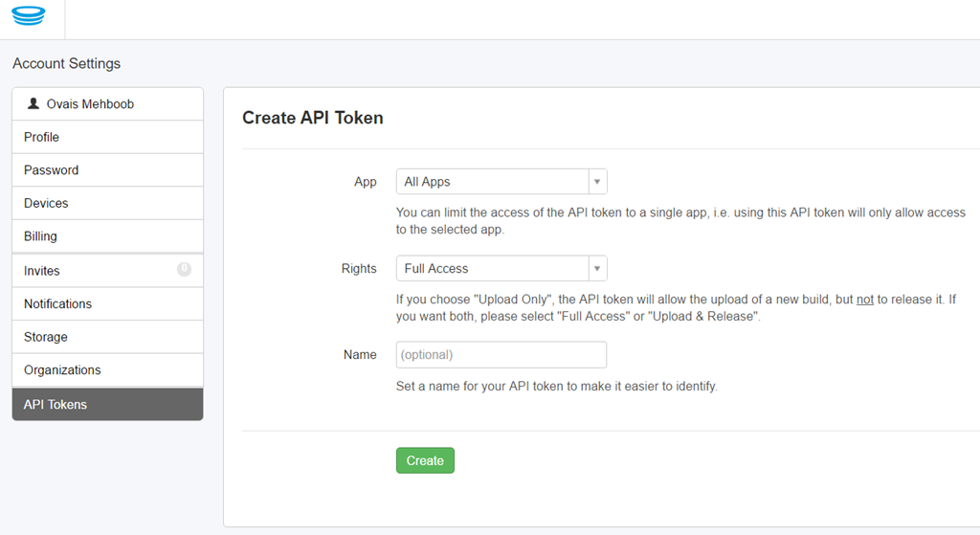Click the HockeyApp logo icon

click(29, 17)
